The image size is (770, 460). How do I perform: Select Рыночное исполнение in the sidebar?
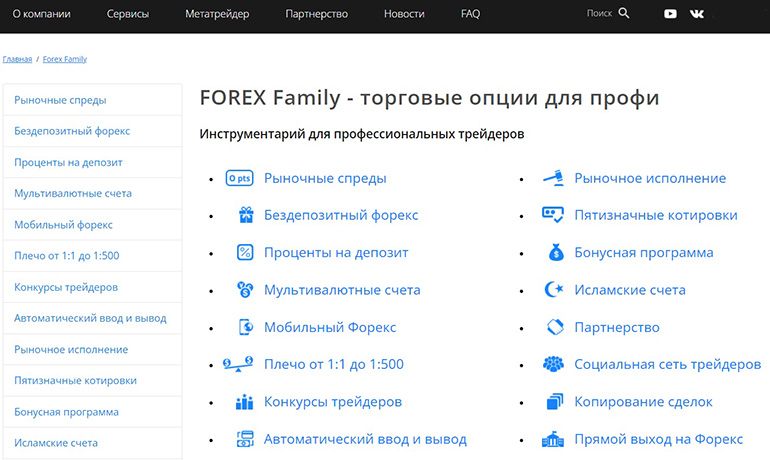pyautogui.click(x=92, y=350)
